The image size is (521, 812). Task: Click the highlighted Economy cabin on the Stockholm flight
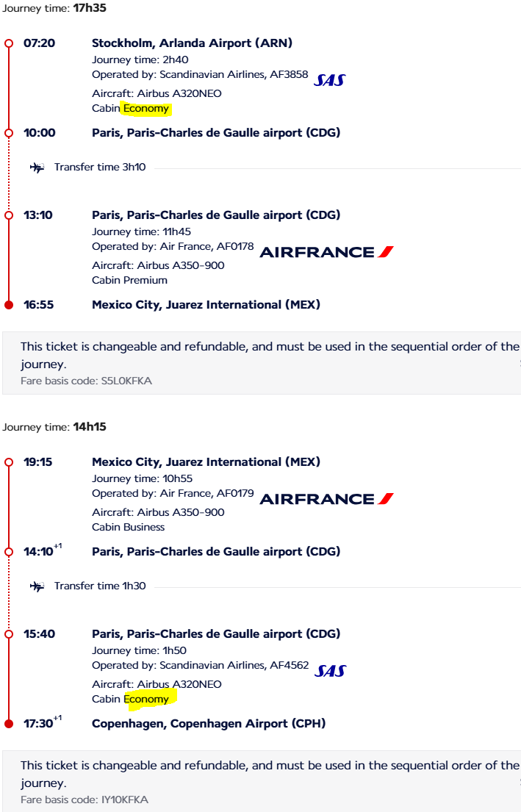coord(146,109)
